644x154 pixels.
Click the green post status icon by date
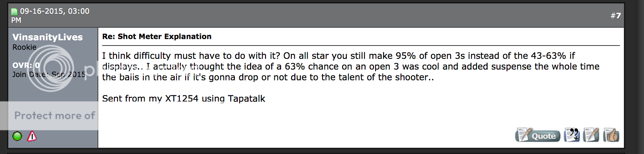tap(14, 12)
